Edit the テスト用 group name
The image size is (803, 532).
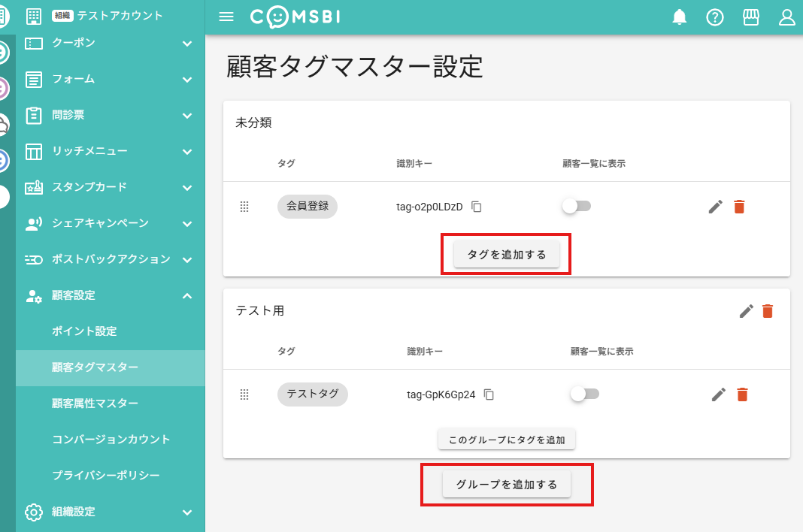tap(745, 310)
